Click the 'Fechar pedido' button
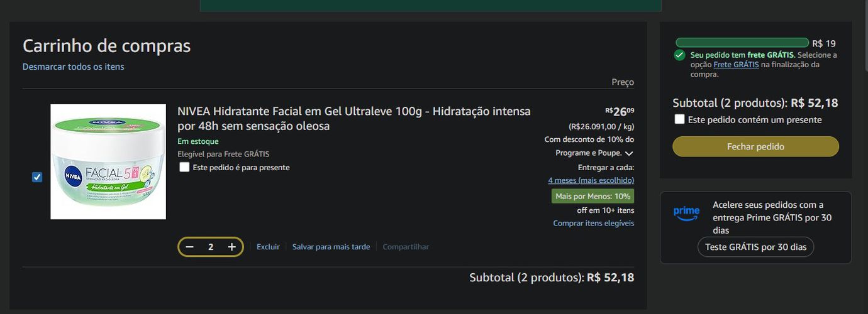Screen dimensions: 868x314 pyautogui.click(x=755, y=146)
